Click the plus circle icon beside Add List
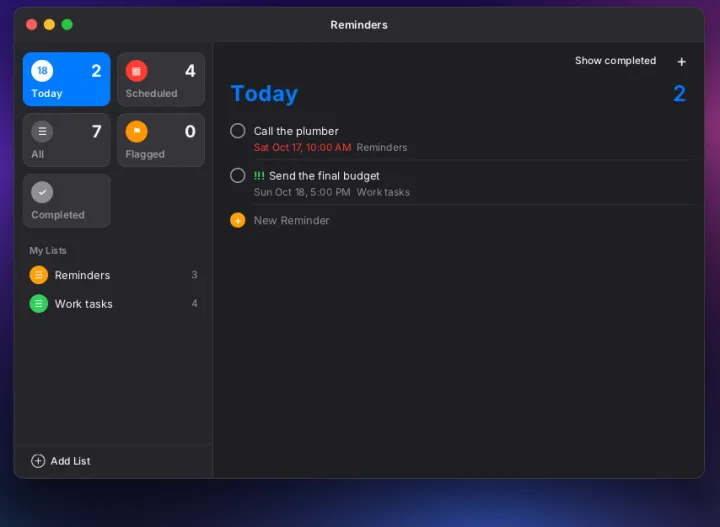This screenshot has height=527, width=720. pos(38,460)
